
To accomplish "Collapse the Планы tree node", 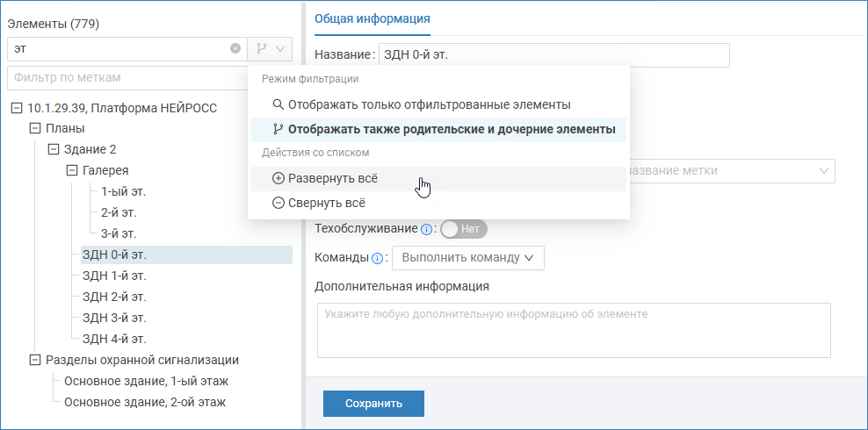I will pyautogui.click(x=35, y=129).
